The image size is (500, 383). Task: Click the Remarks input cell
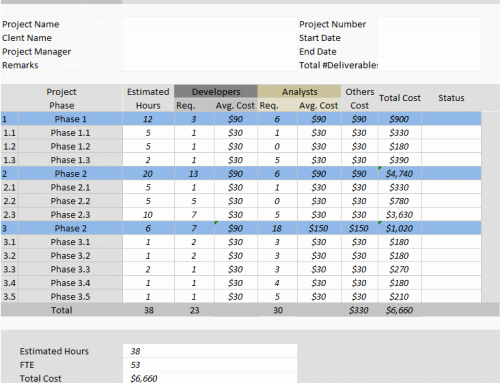coord(210,65)
